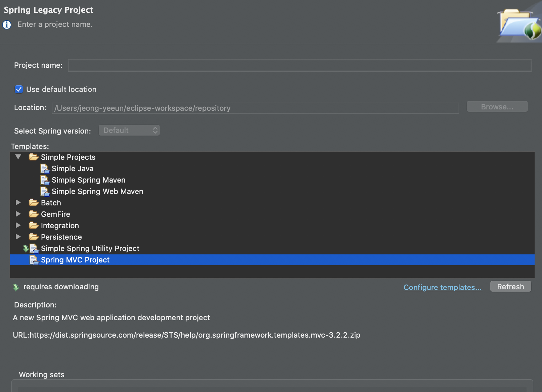This screenshot has height=392, width=542.
Task: Select the Simple Spring Maven template
Action: pyautogui.click(x=272, y=180)
